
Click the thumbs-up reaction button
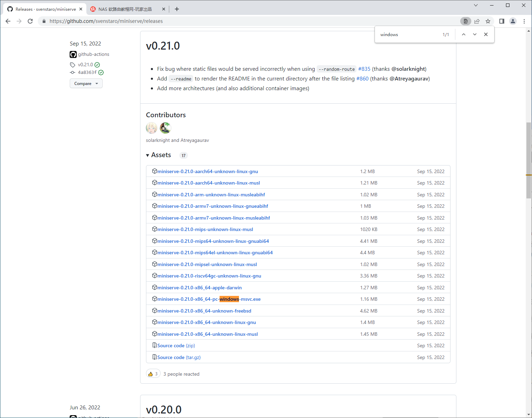[153, 374]
